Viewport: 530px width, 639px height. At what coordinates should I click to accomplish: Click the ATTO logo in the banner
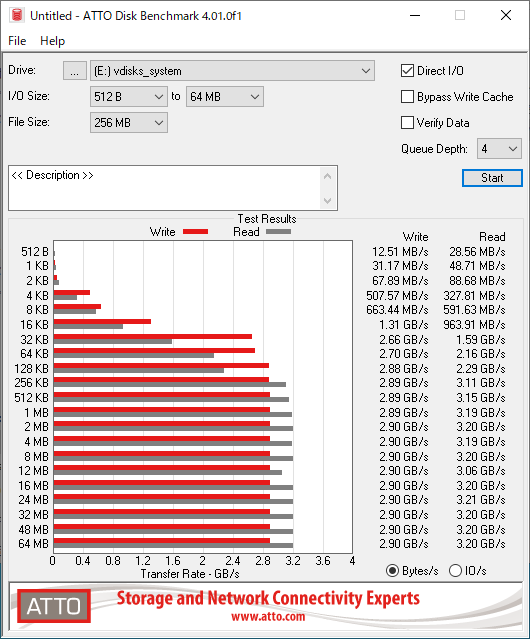(x=54, y=606)
